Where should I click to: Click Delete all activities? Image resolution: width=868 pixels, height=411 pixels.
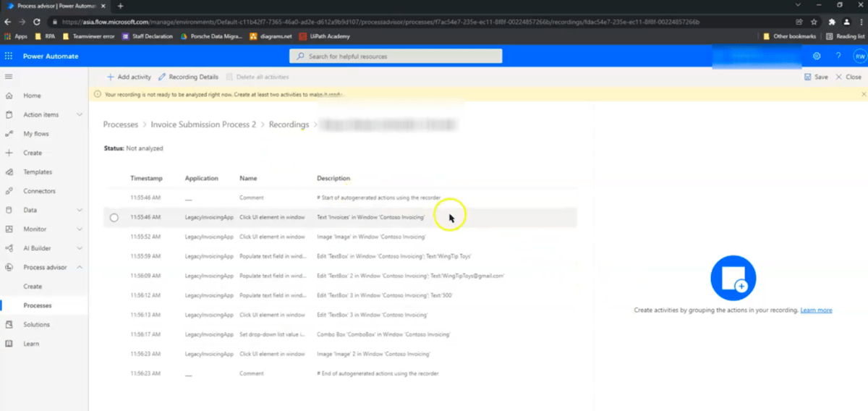click(x=258, y=77)
